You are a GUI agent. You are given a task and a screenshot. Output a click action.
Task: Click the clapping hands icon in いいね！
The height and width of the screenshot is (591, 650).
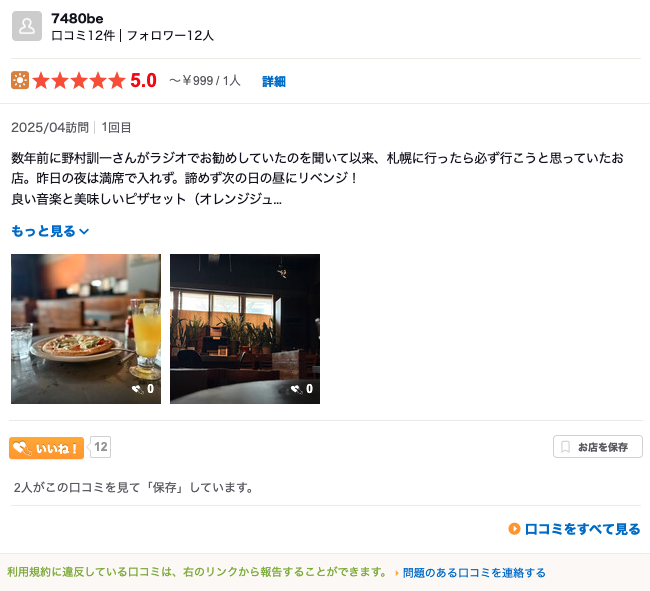(x=22, y=448)
